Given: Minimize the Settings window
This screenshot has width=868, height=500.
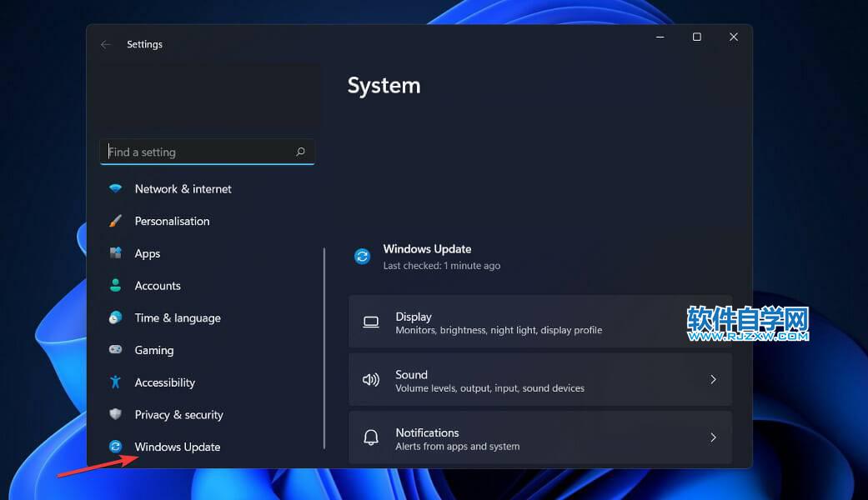Looking at the screenshot, I should [x=660, y=37].
